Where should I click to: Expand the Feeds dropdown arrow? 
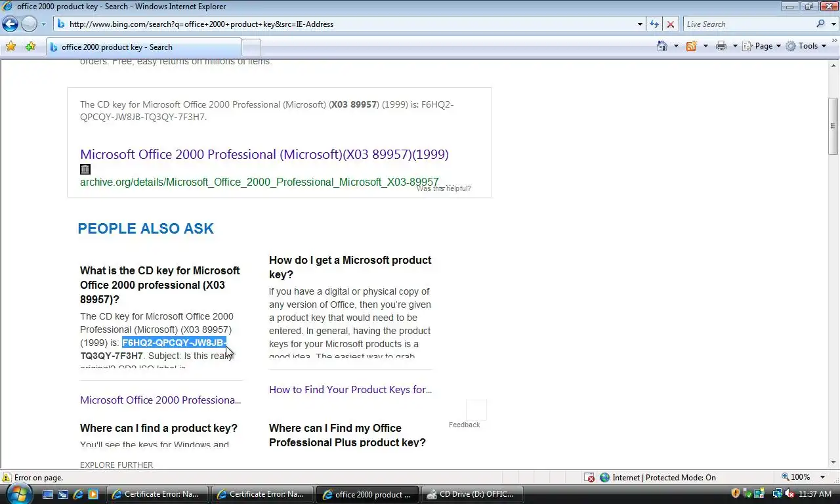pos(705,46)
